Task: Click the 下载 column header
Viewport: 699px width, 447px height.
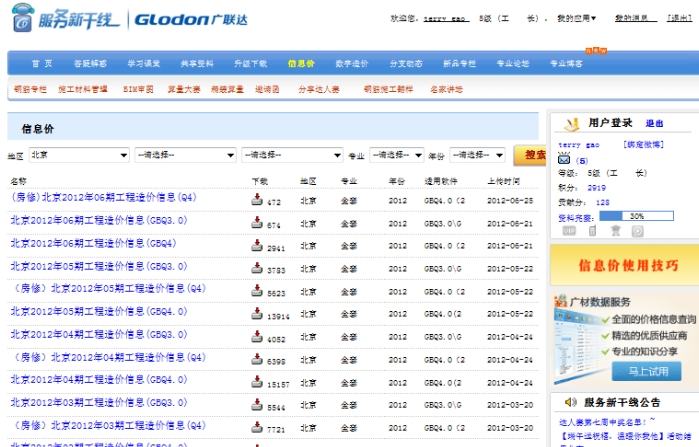Action: coord(260,181)
